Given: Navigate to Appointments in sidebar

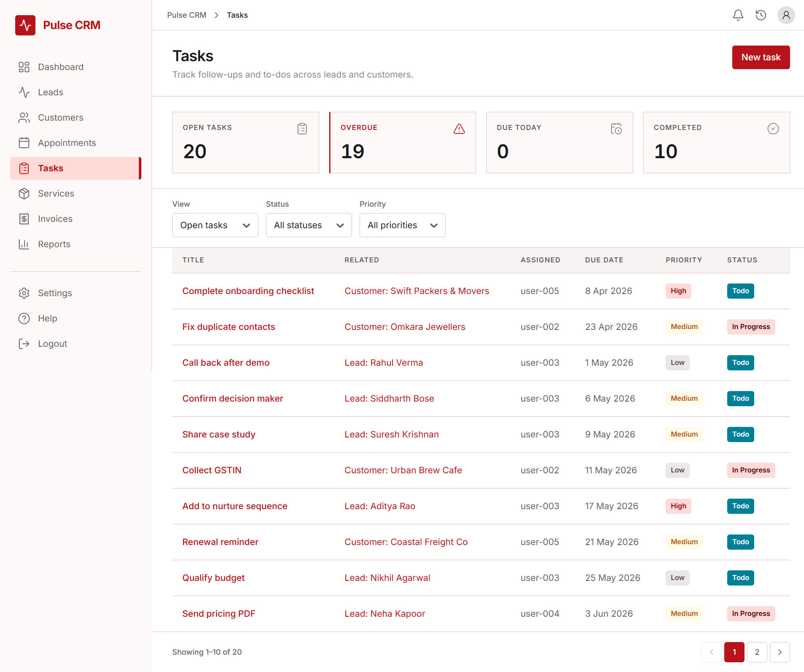Looking at the screenshot, I should (x=76, y=143).
